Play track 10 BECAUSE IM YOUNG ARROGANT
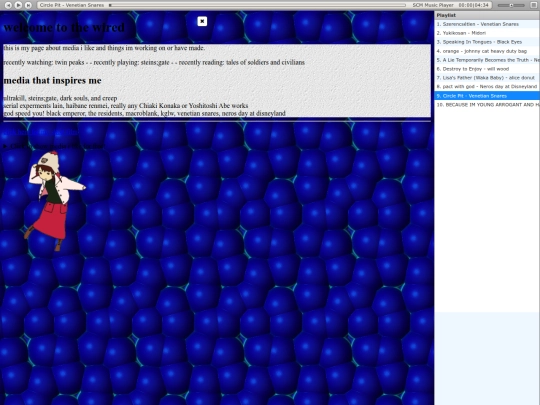 click(487, 105)
